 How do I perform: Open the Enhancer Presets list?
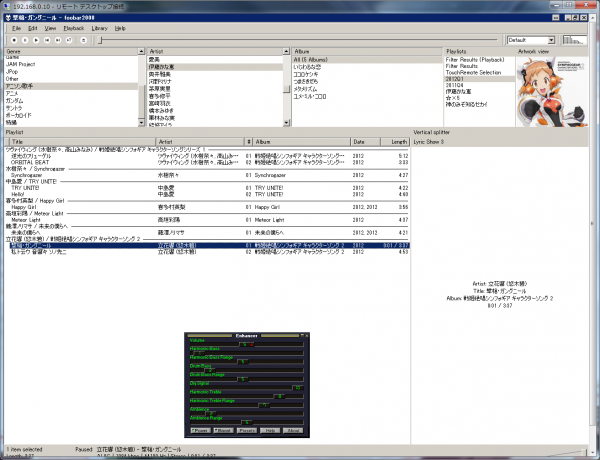[245, 429]
